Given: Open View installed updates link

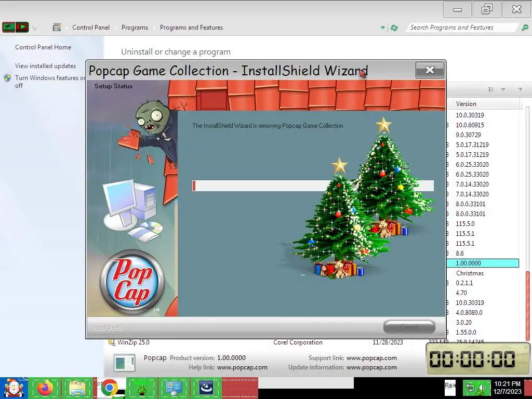Looking at the screenshot, I should click(x=46, y=66).
